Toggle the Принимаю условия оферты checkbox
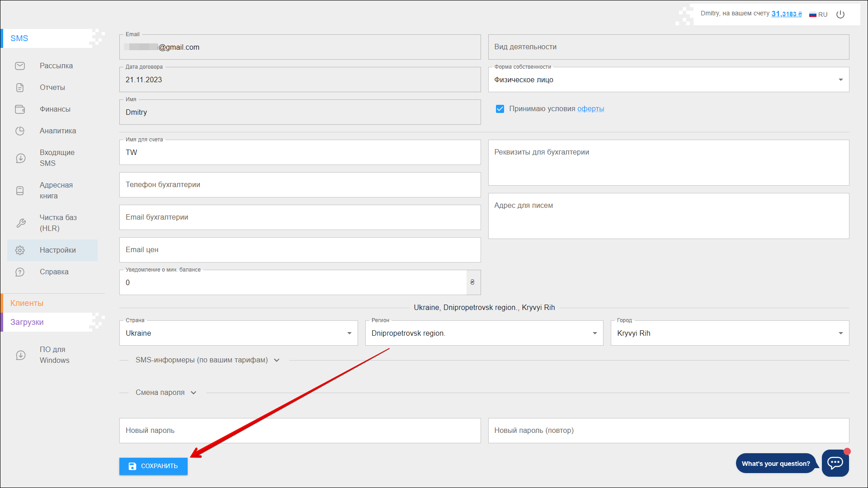Screen dimensions: 868x488 tap(500, 109)
